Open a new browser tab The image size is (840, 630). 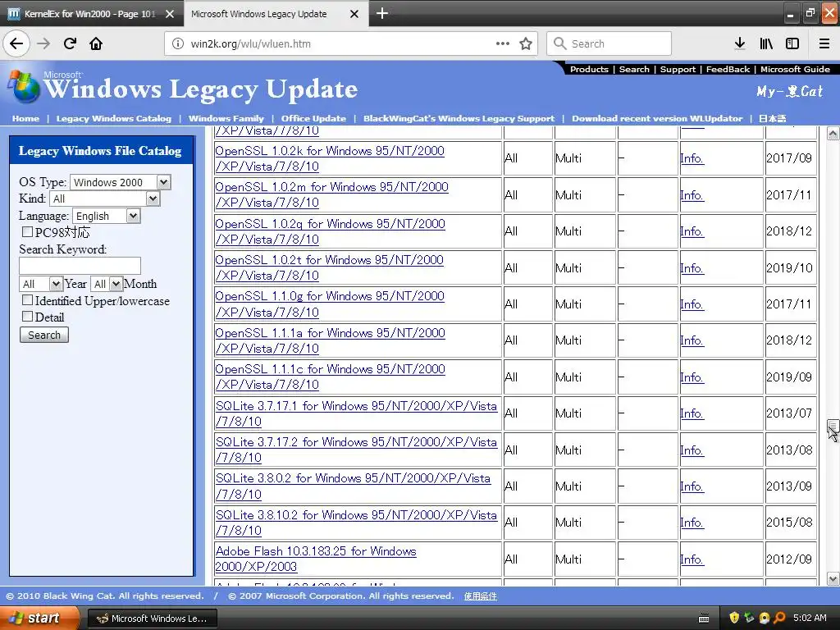(x=382, y=13)
